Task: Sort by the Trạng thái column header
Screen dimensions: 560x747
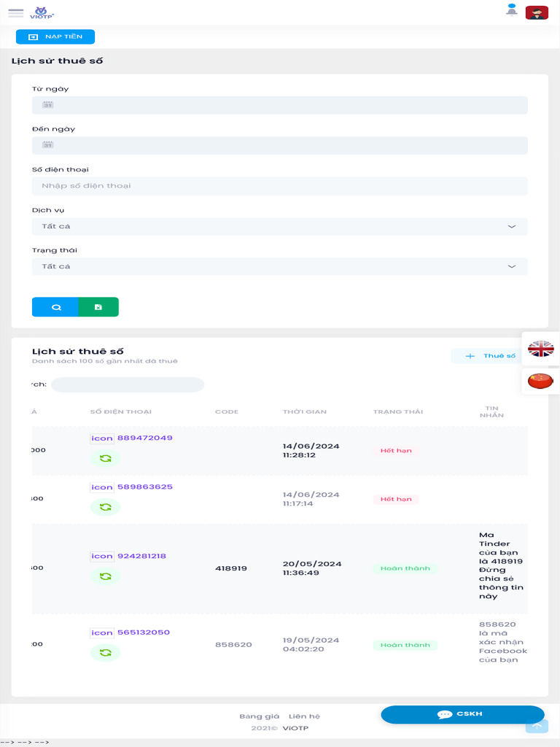Action: (x=397, y=412)
